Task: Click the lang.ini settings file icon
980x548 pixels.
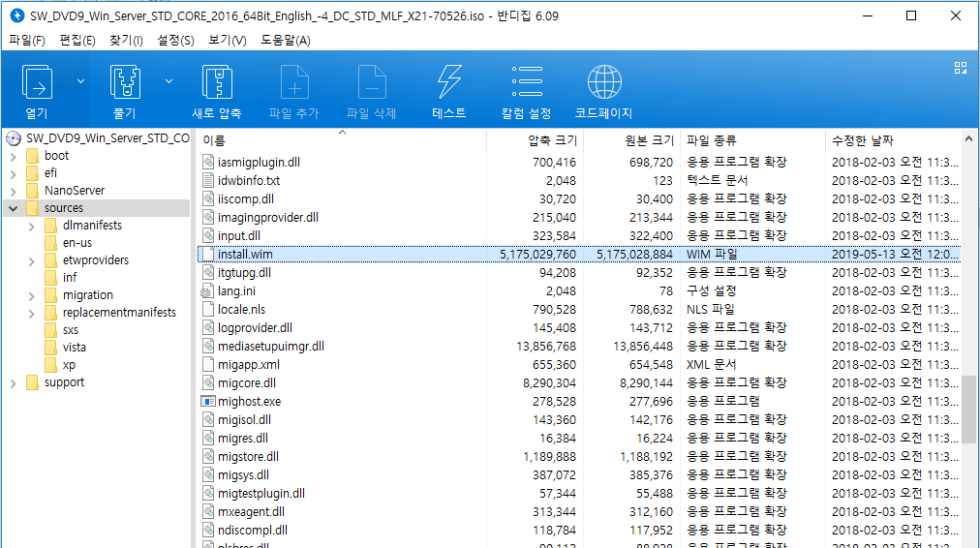Action: point(207,291)
